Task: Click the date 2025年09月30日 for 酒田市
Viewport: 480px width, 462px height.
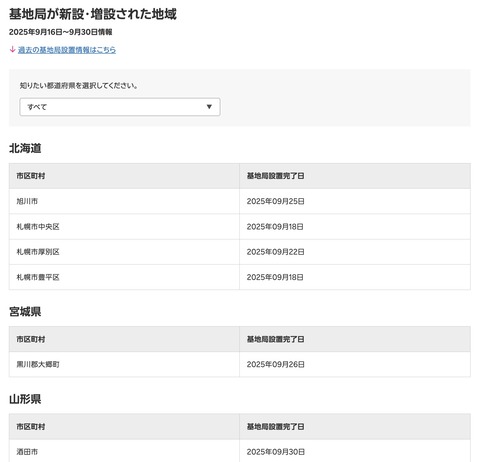Action: (275, 452)
